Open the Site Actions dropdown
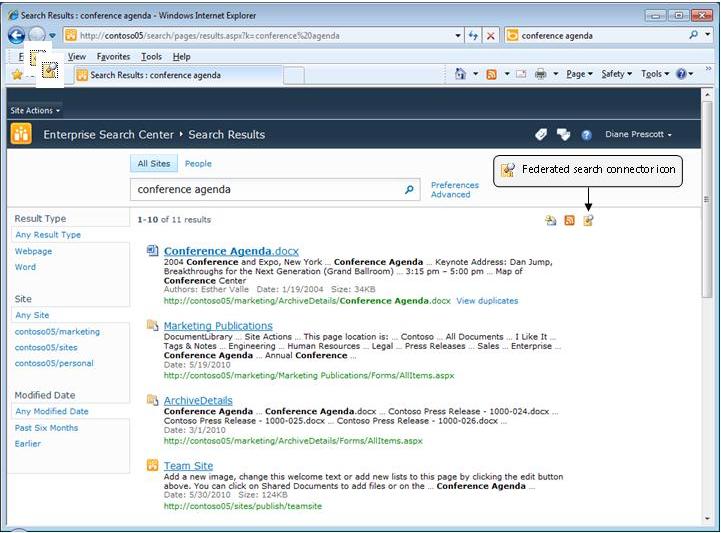The image size is (721, 533). tap(35, 110)
